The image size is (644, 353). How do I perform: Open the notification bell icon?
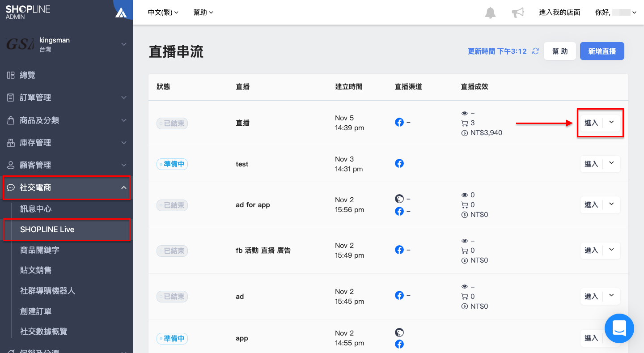(490, 13)
